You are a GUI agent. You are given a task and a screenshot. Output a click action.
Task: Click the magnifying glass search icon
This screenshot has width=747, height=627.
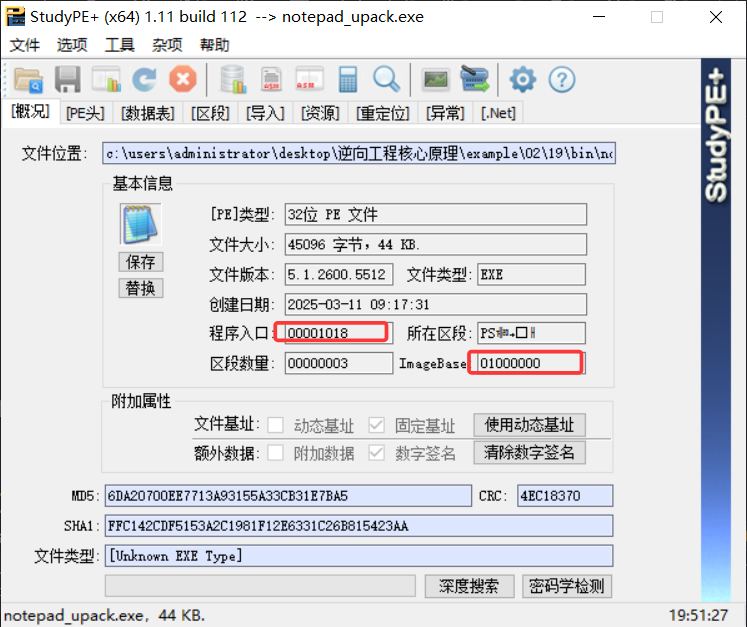pyautogui.click(x=386, y=80)
